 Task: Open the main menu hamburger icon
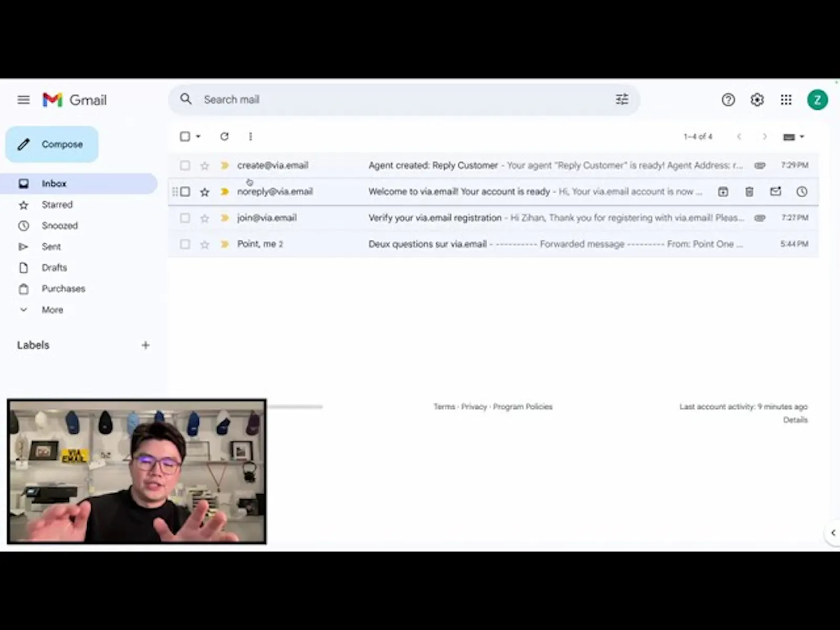tap(24, 100)
